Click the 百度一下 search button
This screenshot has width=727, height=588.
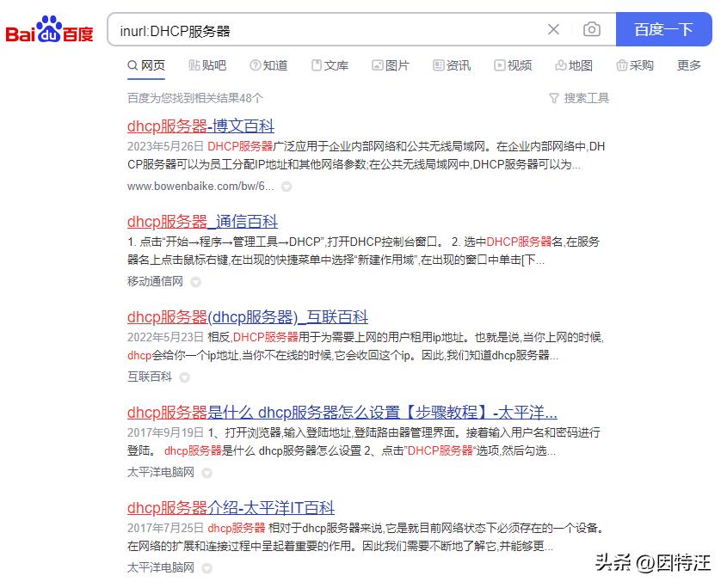click(x=662, y=28)
